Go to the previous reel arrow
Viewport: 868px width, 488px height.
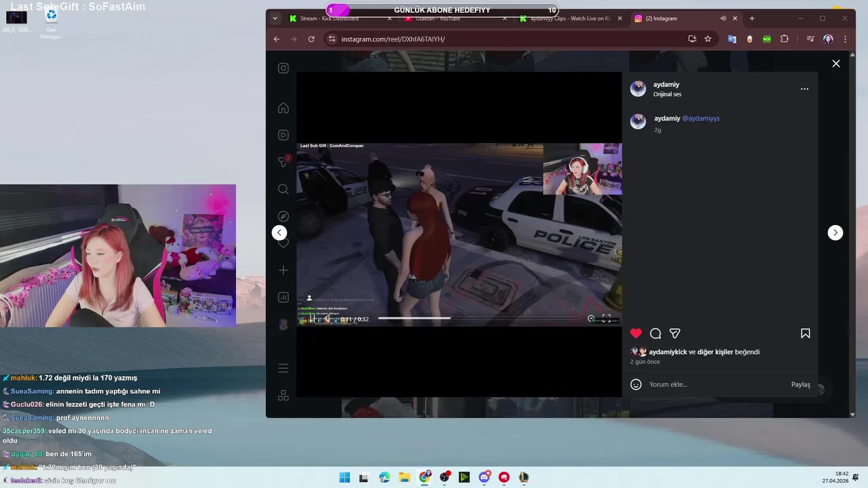point(279,232)
